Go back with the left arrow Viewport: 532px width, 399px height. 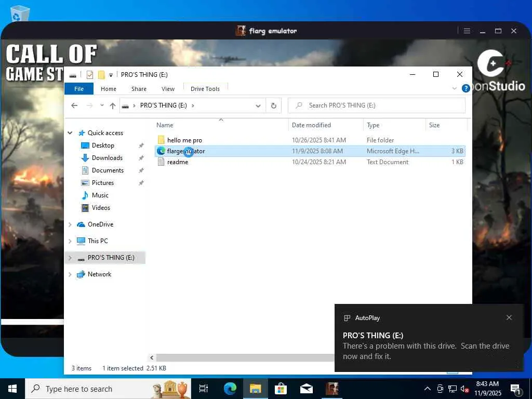pos(74,105)
